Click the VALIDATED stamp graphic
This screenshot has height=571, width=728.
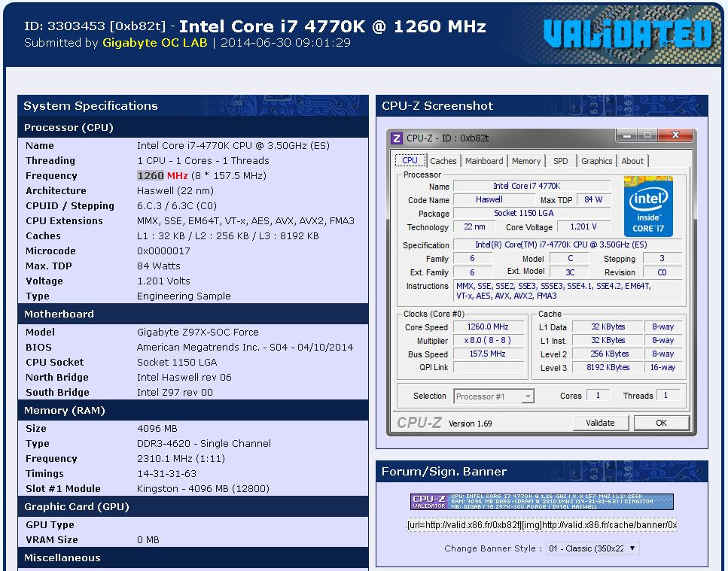(627, 34)
